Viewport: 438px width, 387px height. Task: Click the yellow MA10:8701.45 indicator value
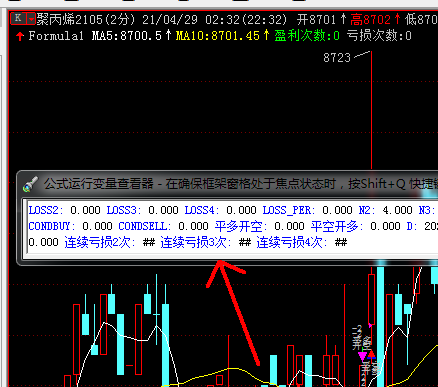[218, 36]
